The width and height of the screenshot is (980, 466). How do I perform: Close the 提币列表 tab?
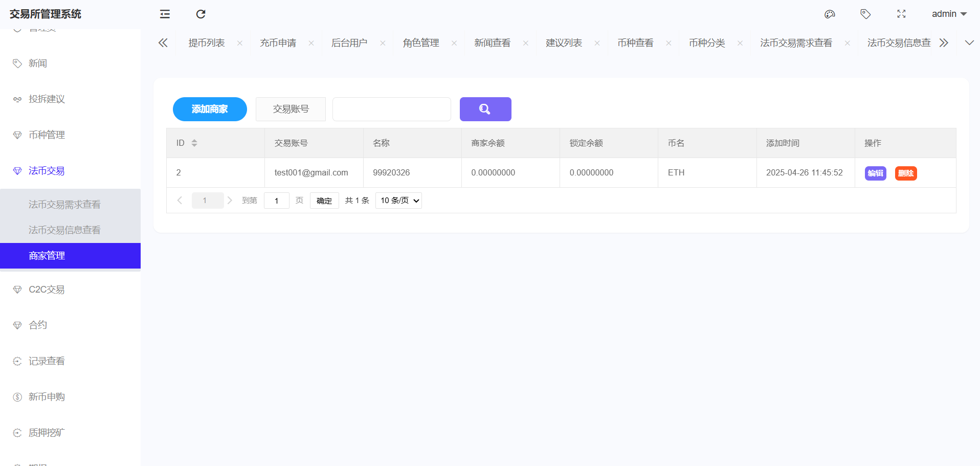click(x=240, y=43)
